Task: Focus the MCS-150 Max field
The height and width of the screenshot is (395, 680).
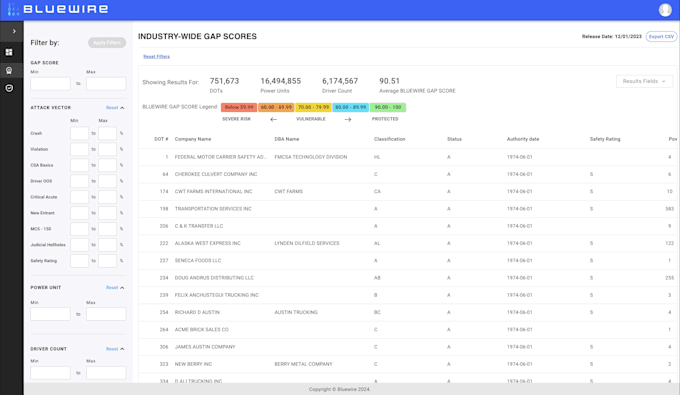Action: tap(107, 229)
